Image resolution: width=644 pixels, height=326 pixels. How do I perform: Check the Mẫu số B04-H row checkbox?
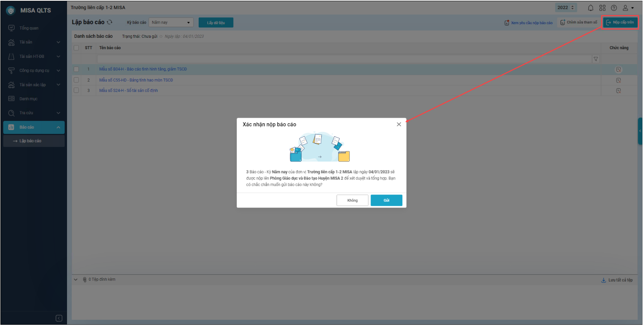click(x=76, y=69)
